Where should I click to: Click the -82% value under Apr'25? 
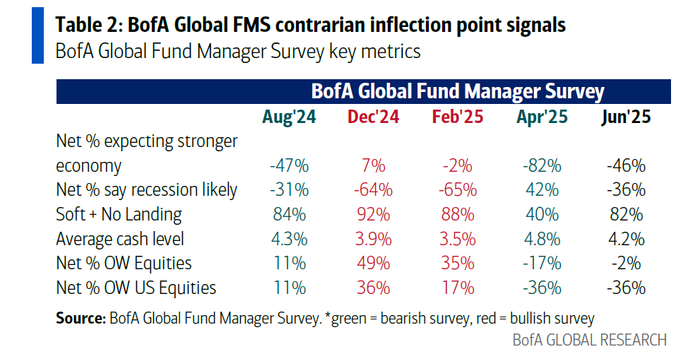click(542, 166)
